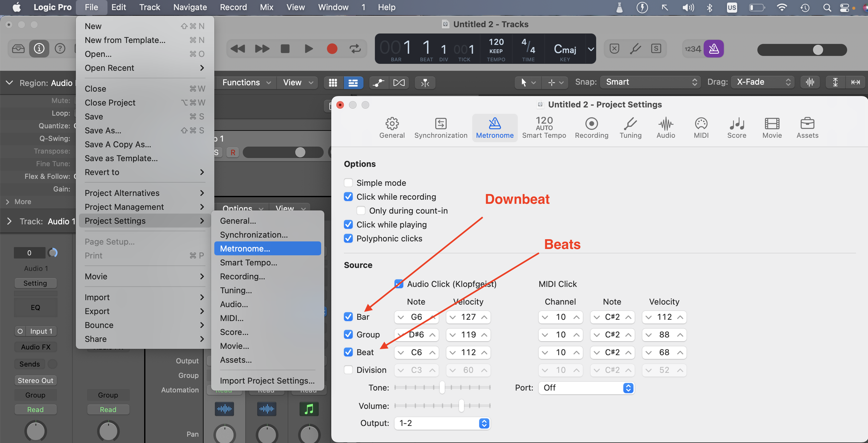Enable the Division click checkbox

pos(348,370)
